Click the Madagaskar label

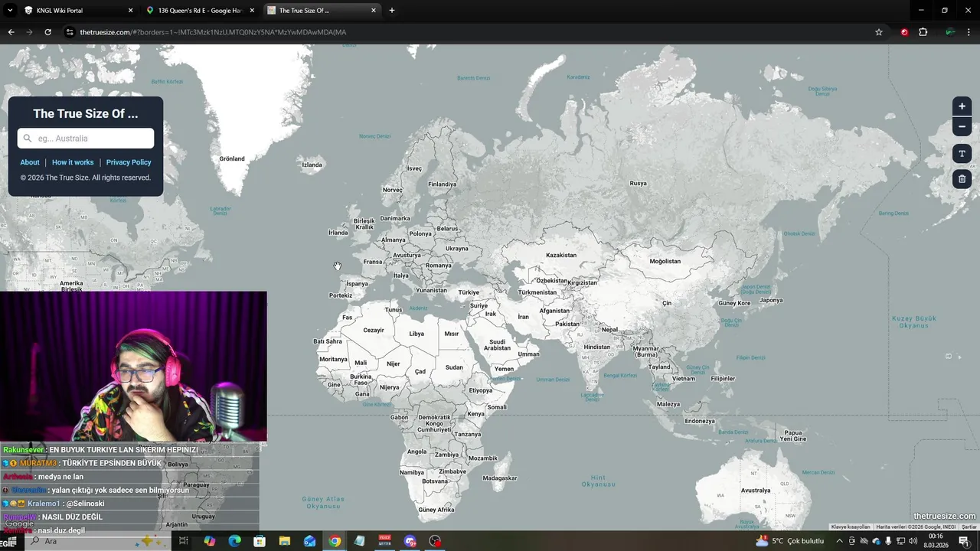[x=500, y=478]
